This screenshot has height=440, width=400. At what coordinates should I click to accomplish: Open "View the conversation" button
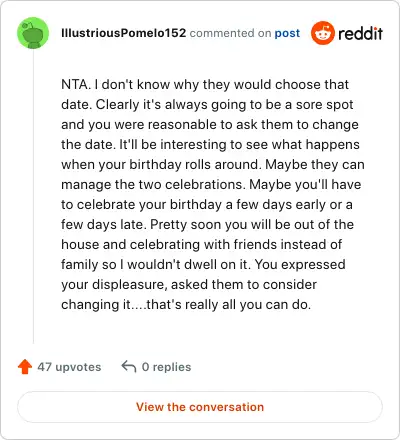pyautogui.click(x=200, y=407)
